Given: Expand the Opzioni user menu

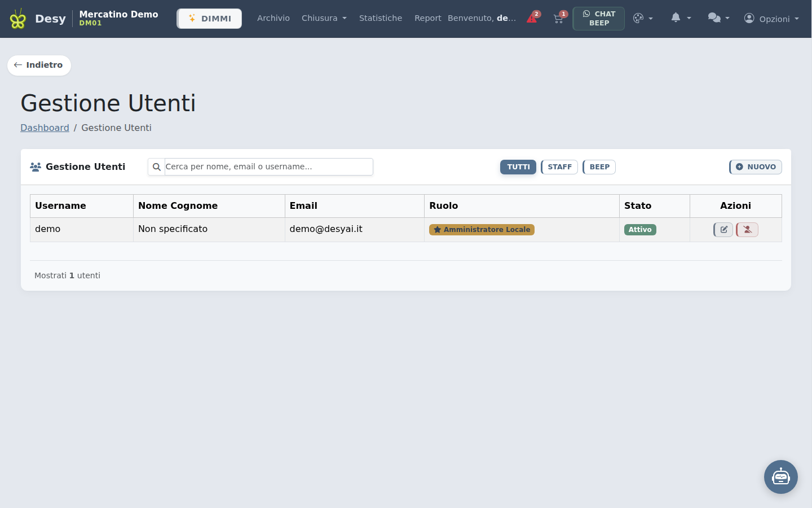Looking at the screenshot, I should point(771,19).
